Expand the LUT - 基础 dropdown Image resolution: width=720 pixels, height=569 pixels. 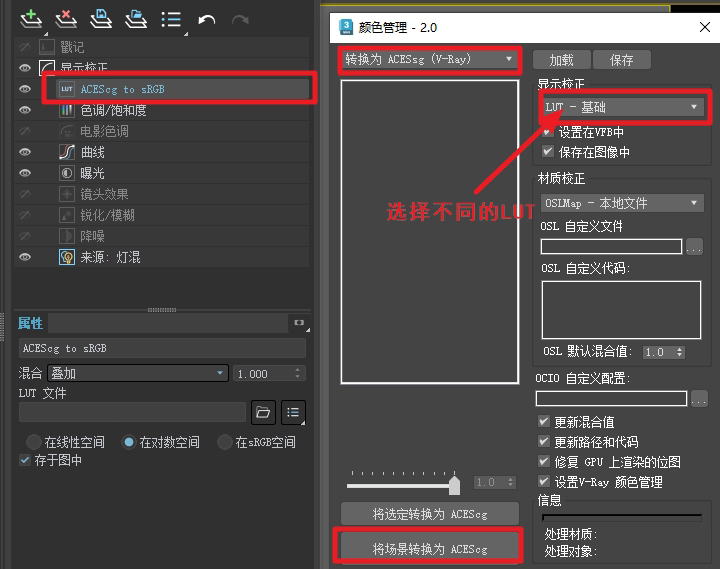tap(621, 107)
